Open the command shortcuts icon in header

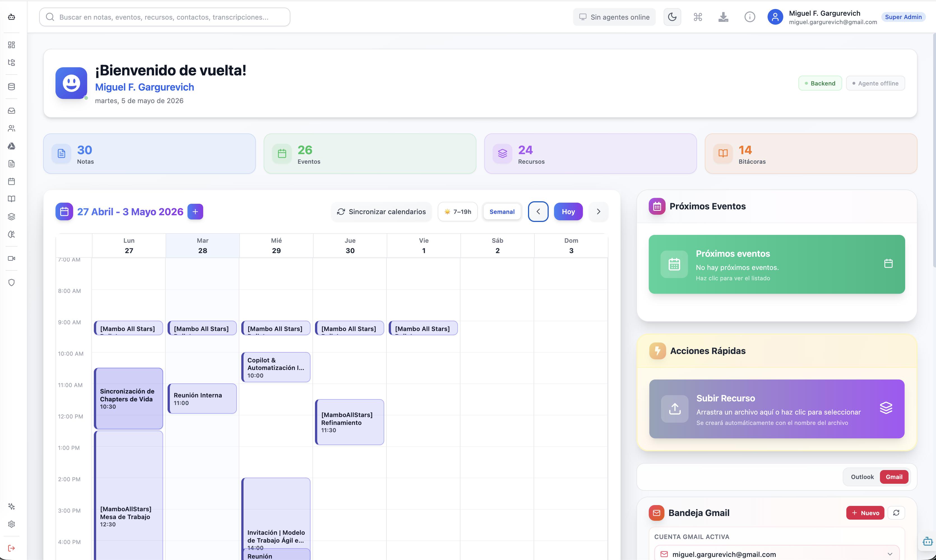(x=698, y=17)
